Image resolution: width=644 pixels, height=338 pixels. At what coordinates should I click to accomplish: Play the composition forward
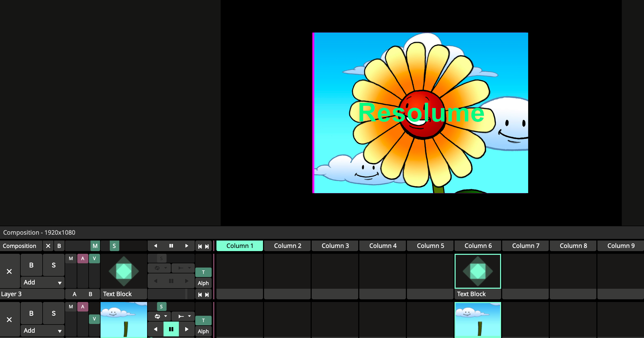[187, 246]
